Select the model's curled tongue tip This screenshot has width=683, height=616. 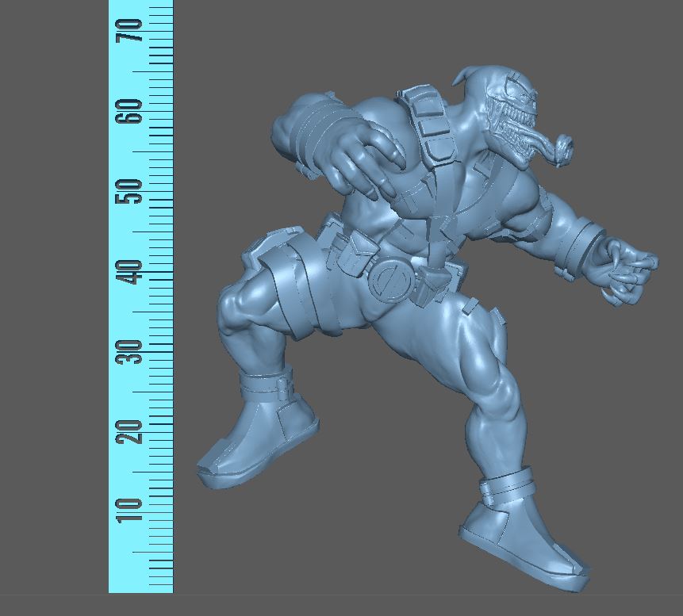tap(563, 148)
